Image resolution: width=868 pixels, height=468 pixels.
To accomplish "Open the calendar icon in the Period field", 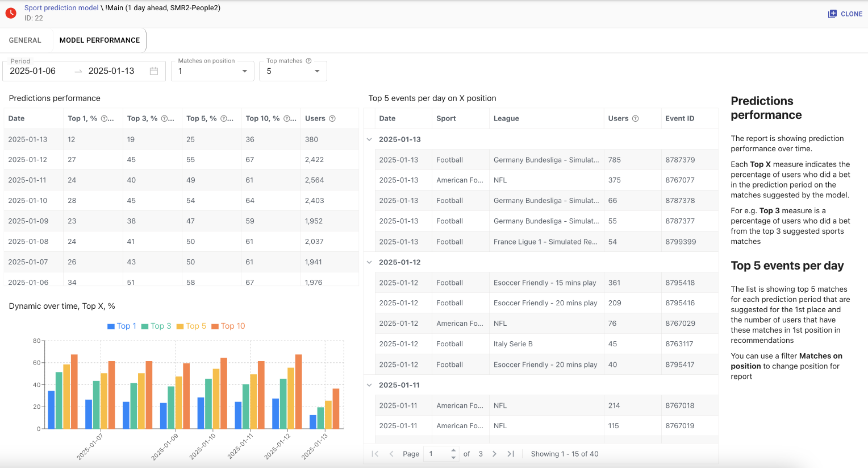I will click(x=154, y=71).
